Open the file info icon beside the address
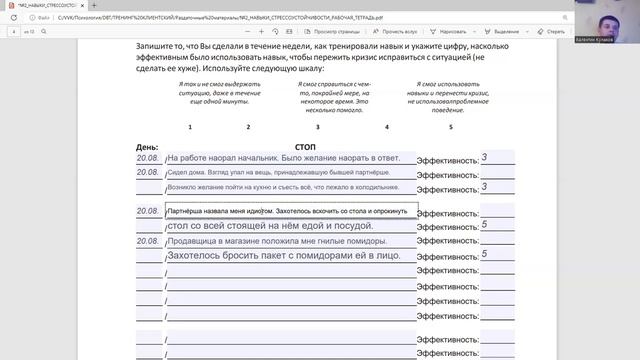640x360 pixels. (32, 18)
